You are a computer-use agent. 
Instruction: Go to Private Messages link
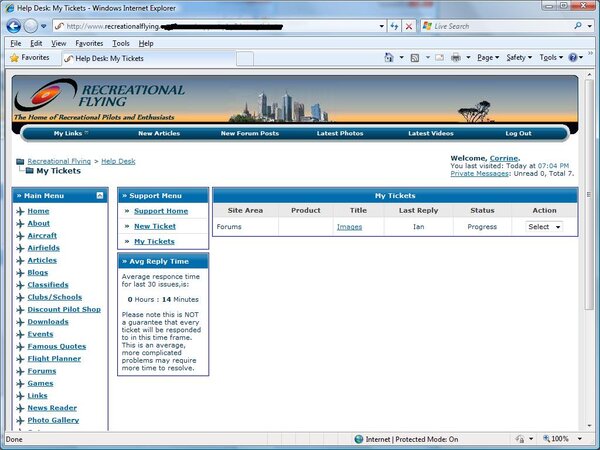(479, 174)
